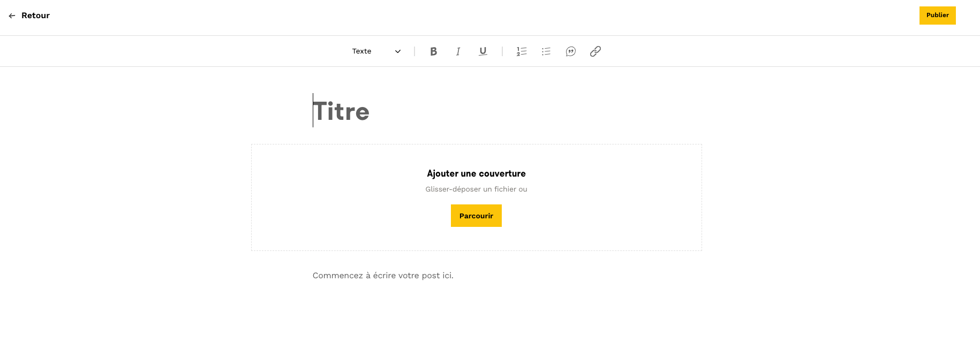Screen dimensions: 980x343
Task: Insert a numbered list
Action: (x=522, y=51)
